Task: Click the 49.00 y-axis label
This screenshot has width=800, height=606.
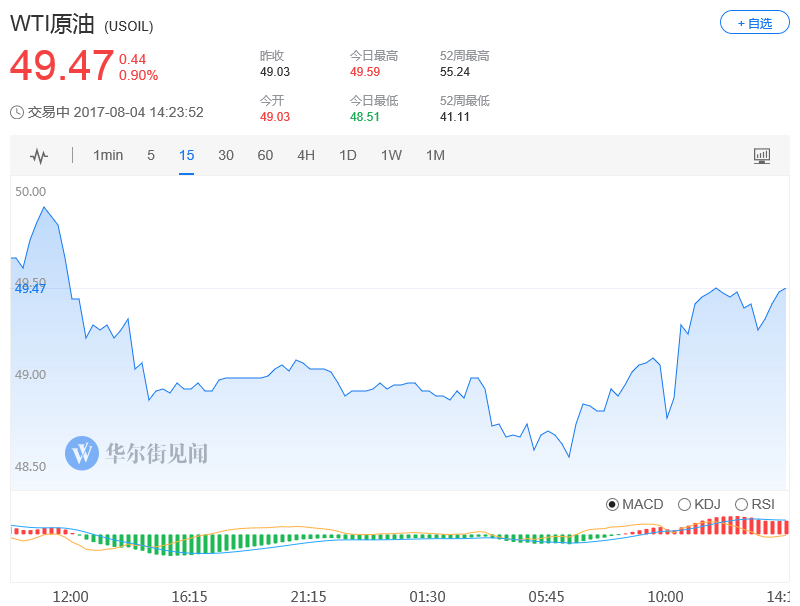Action: pos(30,375)
